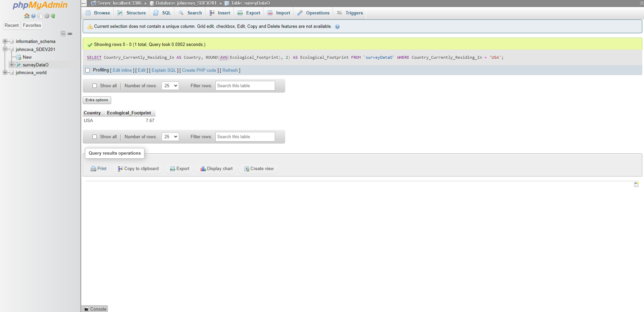Click the New table icon in tree
The image size is (644, 312).
(19, 57)
